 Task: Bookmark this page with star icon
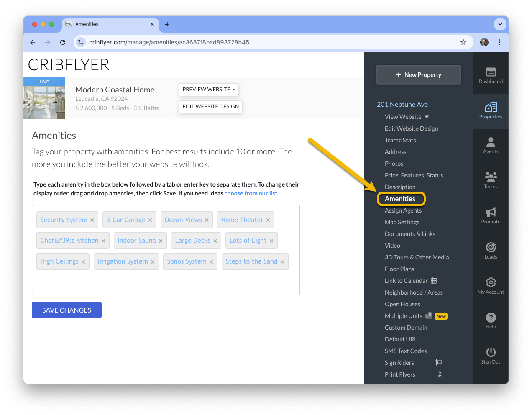[463, 42]
